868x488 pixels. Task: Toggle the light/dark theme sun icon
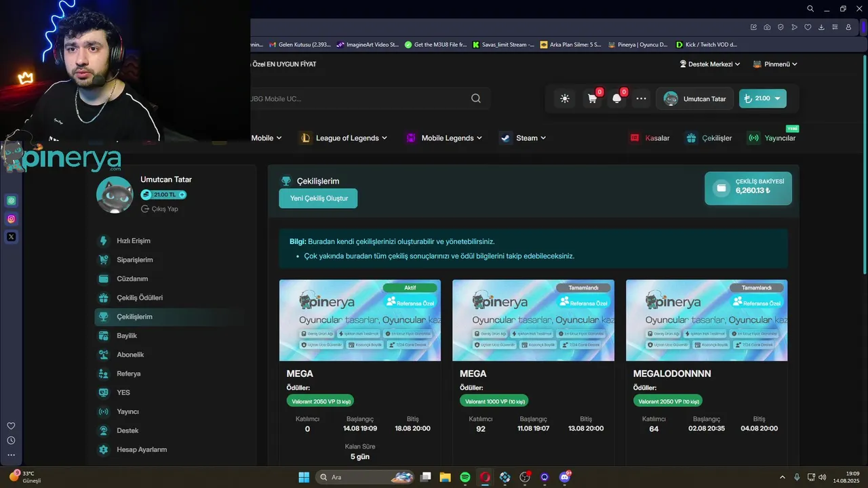click(565, 98)
